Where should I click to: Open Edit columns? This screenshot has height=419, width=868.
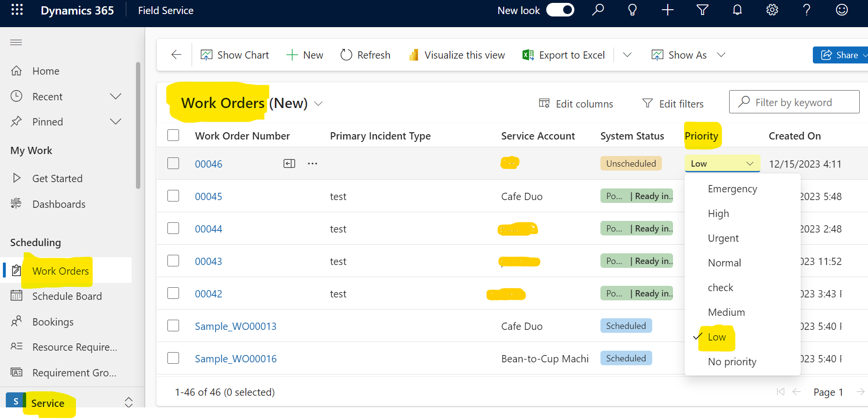coord(576,104)
